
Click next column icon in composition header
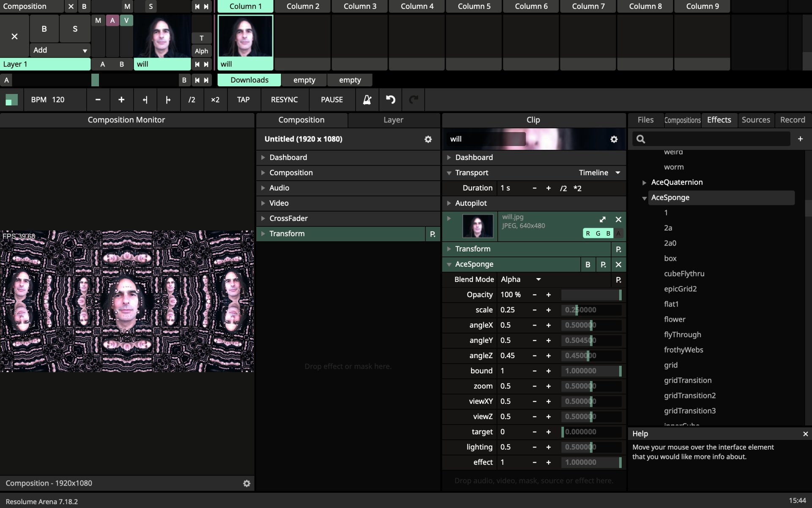(x=206, y=6)
